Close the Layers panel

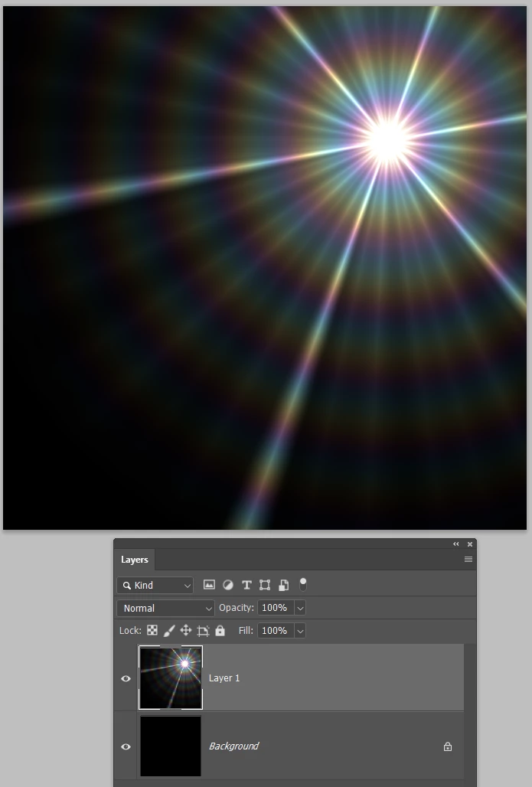click(x=470, y=544)
